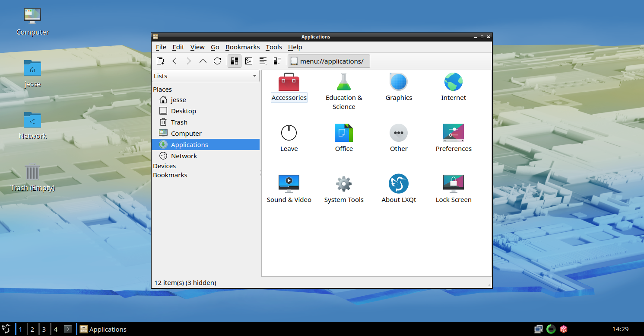Select Desktop in Places sidebar

(206, 111)
